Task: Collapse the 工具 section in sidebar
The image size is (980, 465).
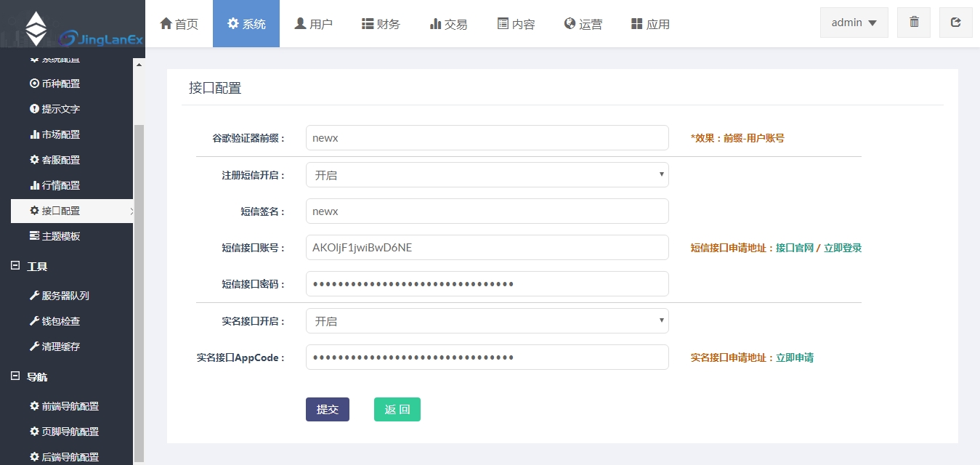Action: pos(15,266)
